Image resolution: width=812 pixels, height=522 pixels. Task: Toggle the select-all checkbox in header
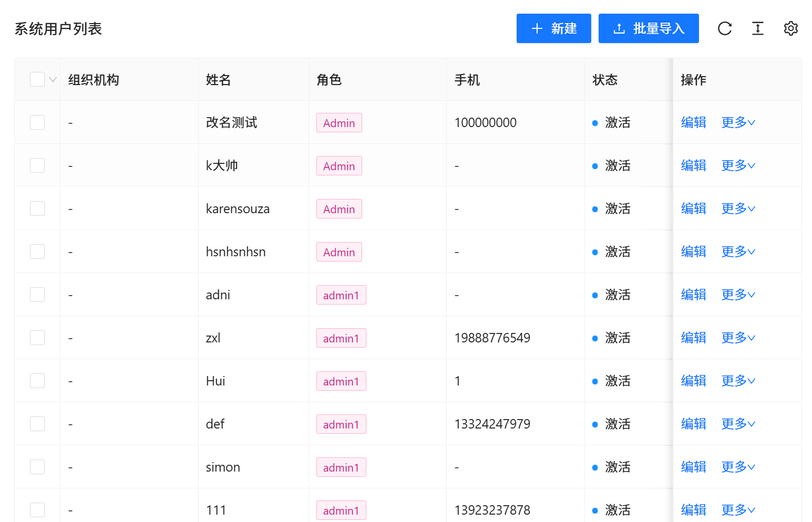[x=37, y=79]
